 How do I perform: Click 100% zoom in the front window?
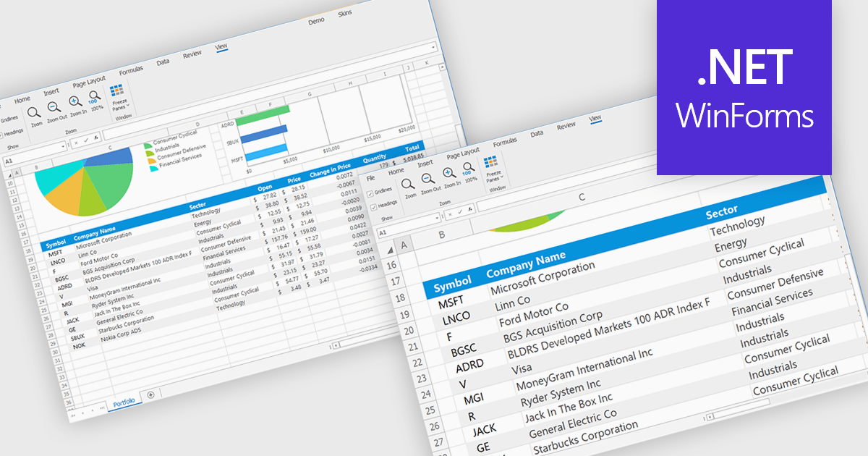(467, 169)
